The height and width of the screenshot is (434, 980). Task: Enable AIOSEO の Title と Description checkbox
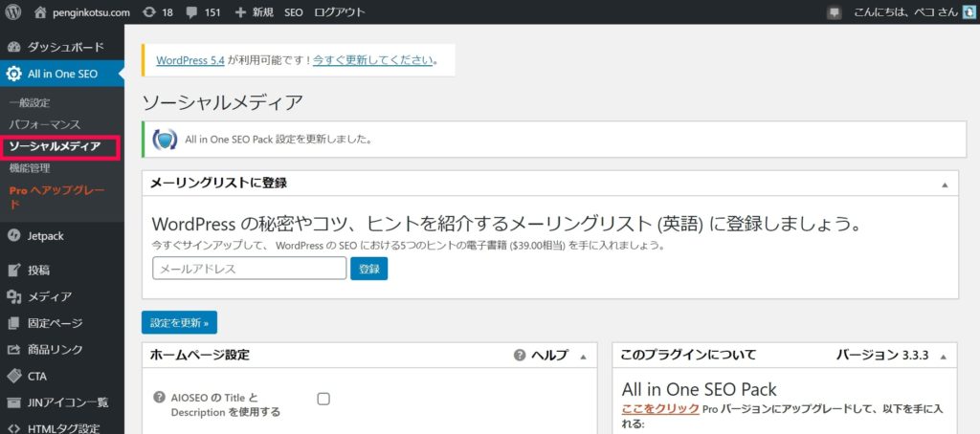pos(323,399)
